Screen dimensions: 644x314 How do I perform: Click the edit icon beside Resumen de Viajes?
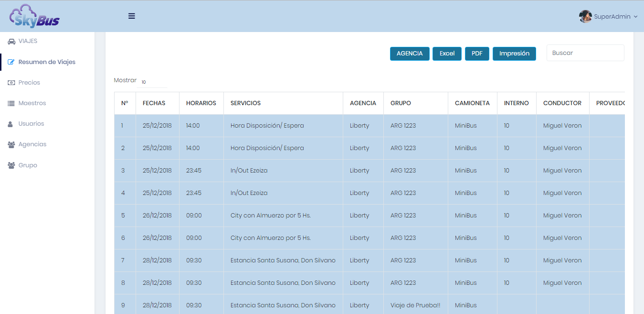coord(11,62)
